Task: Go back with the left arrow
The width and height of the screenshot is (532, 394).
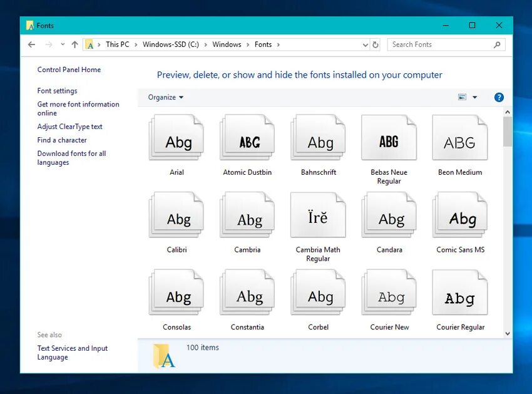Action: [x=31, y=44]
